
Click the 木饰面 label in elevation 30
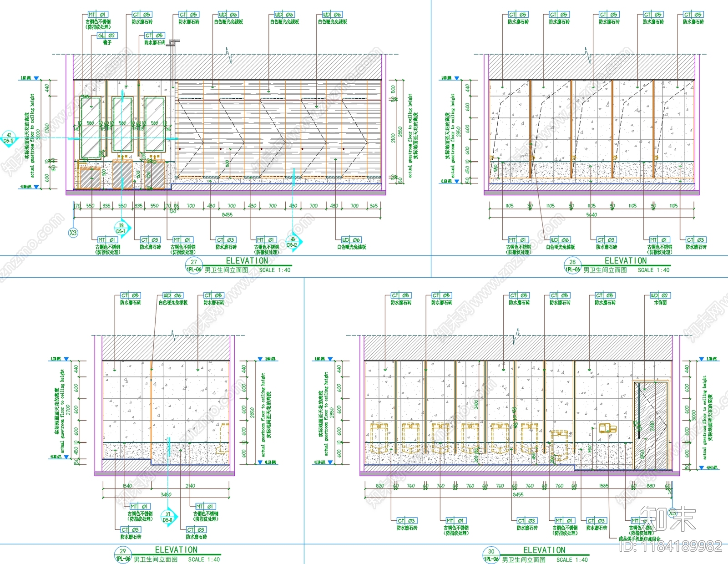(660, 302)
